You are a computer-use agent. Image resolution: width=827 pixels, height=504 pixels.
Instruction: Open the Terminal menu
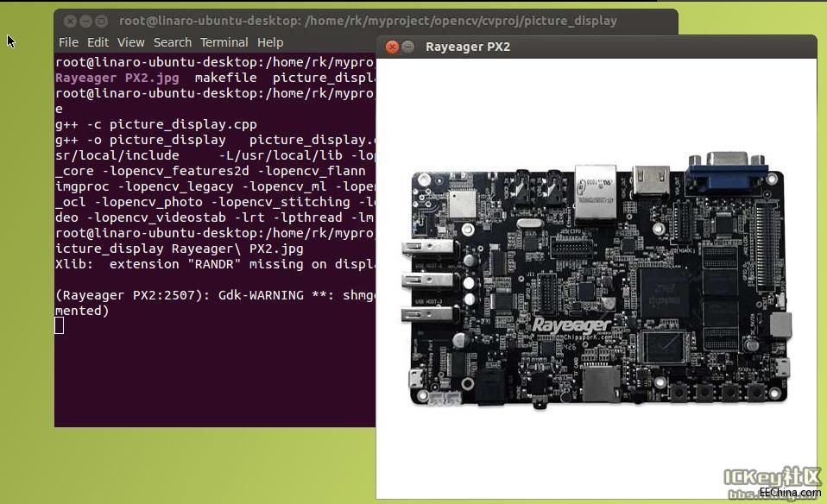pos(224,41)
